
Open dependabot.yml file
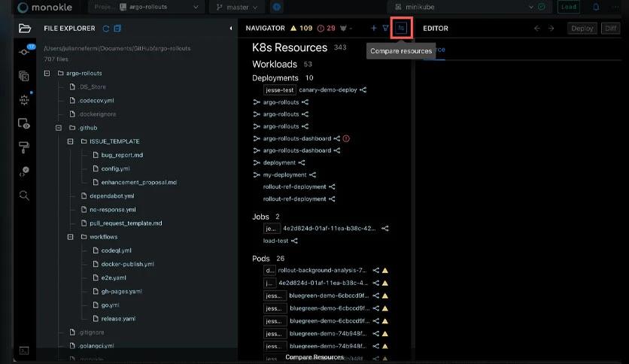[112, 196]
